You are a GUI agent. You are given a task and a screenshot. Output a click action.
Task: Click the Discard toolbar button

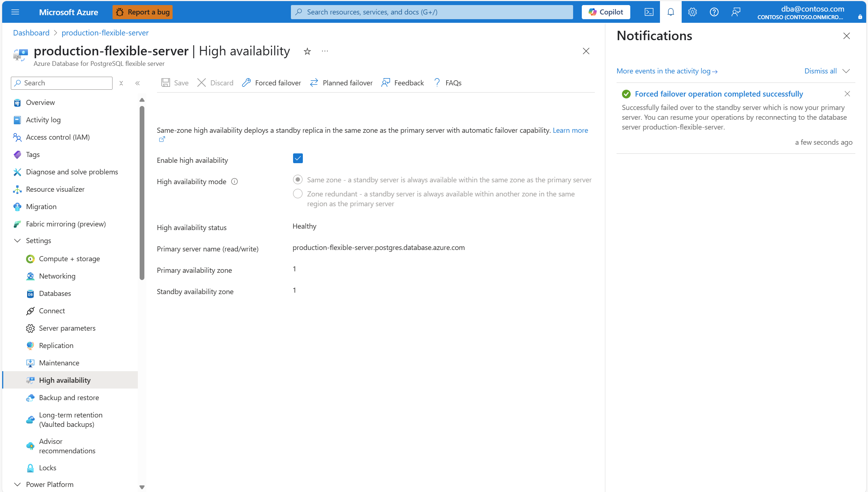pyautogui.click(x=215, y=83)
